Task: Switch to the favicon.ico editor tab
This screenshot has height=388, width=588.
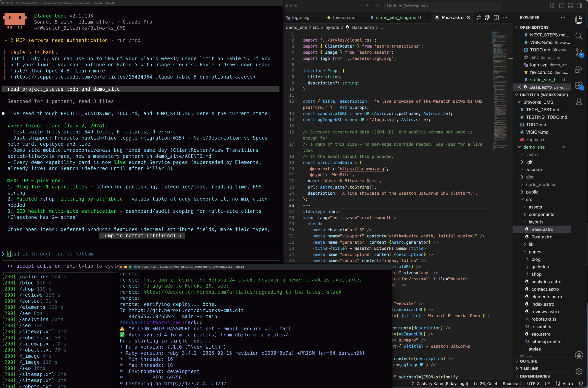Action: point(344,18)
